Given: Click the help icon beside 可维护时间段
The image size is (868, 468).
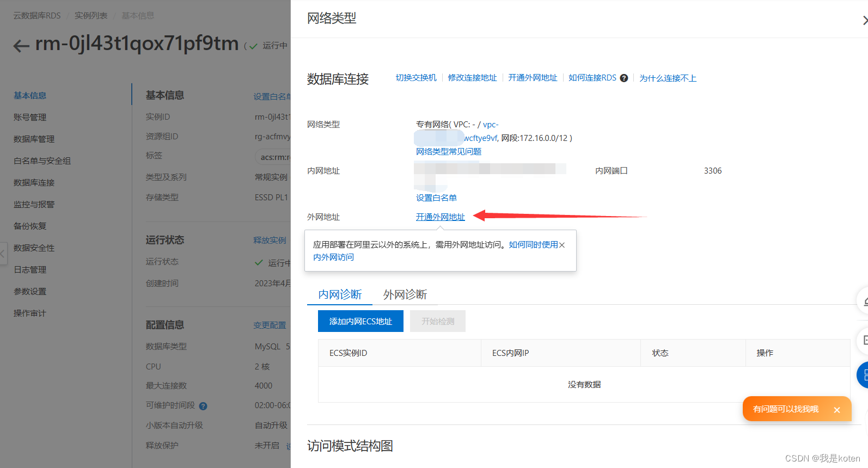Looking at the screenshot, I should click(x=203, y=406).
